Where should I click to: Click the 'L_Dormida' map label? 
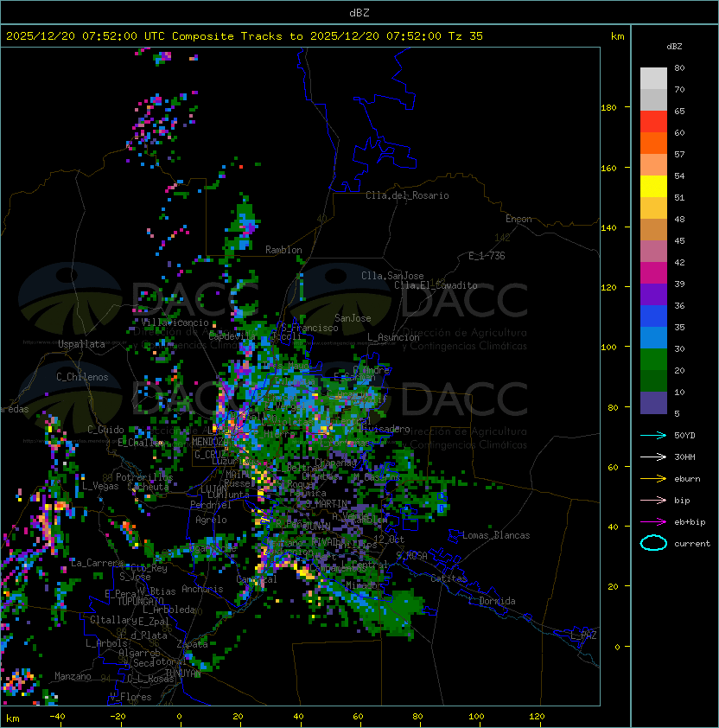click(x=492, y=601)
